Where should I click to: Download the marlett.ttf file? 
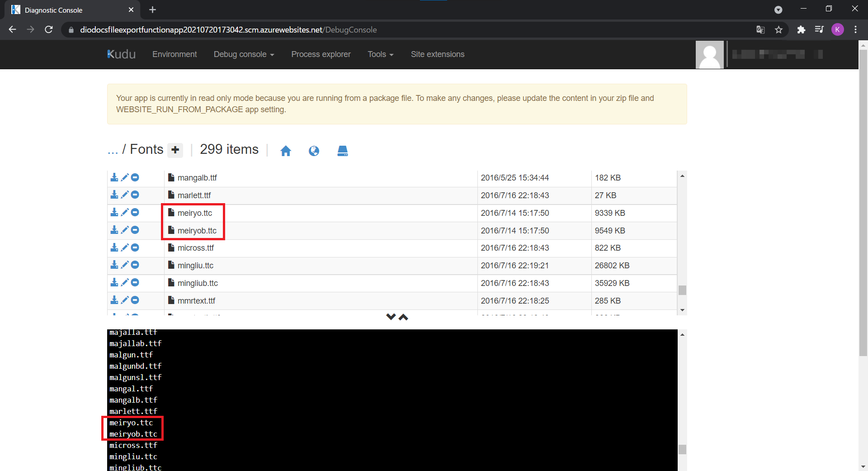click(x=114, y=195)
